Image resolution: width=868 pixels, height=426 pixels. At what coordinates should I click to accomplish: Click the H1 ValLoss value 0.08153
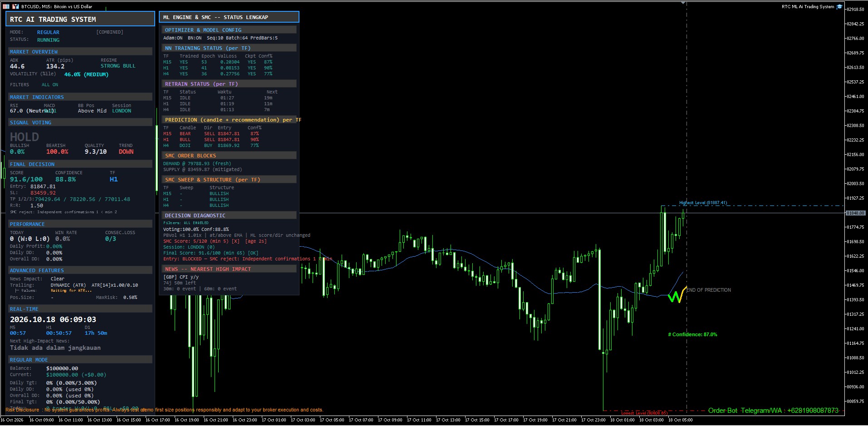(230, 68)
